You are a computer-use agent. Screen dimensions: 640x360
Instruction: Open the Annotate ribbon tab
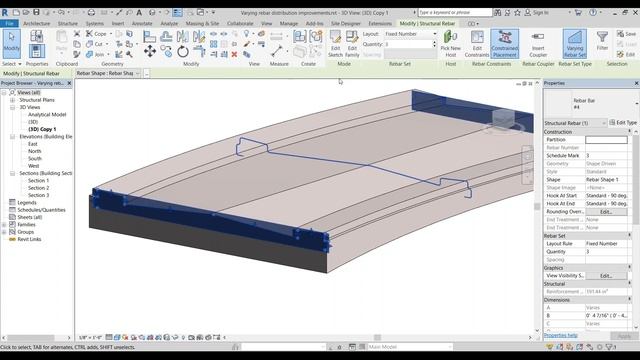(142, 24)
